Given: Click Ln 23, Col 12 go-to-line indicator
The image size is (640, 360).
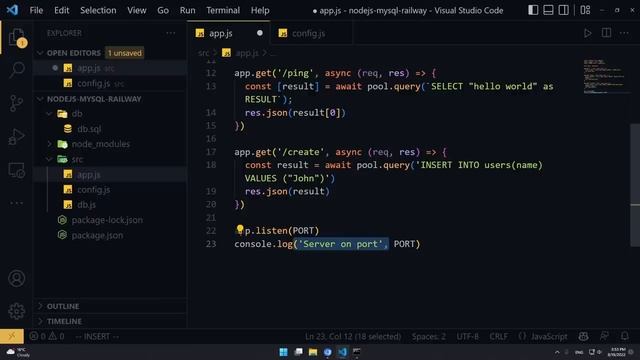Looking at the screenshot, I should coord(353,336).
